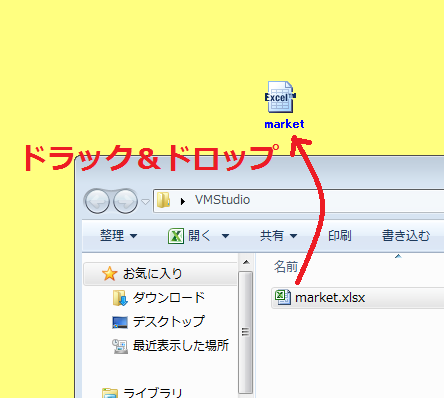Select the market Excel icon on yellow canvas
This screenshot has height=398, width=444.
tap(280, 97)
